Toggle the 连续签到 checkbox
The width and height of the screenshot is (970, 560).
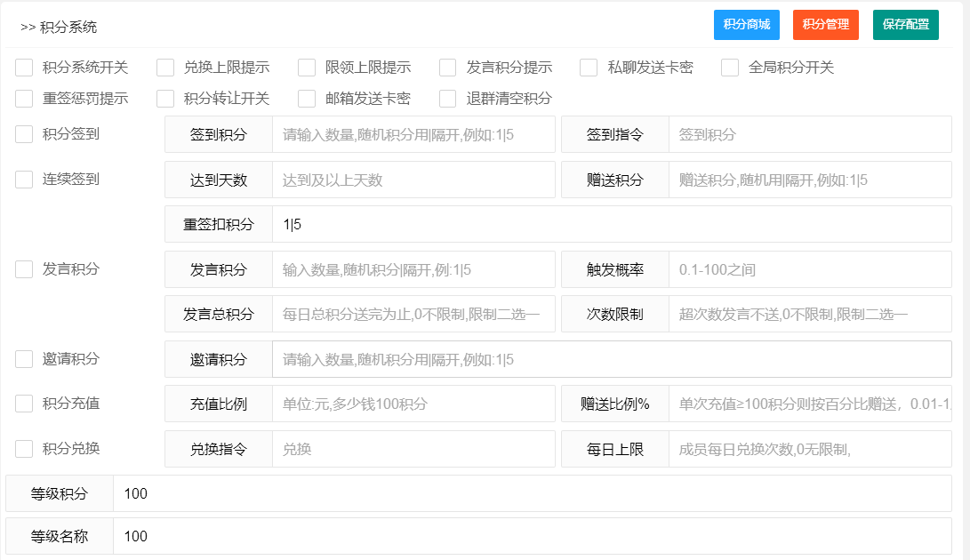[x=25, y=180]
